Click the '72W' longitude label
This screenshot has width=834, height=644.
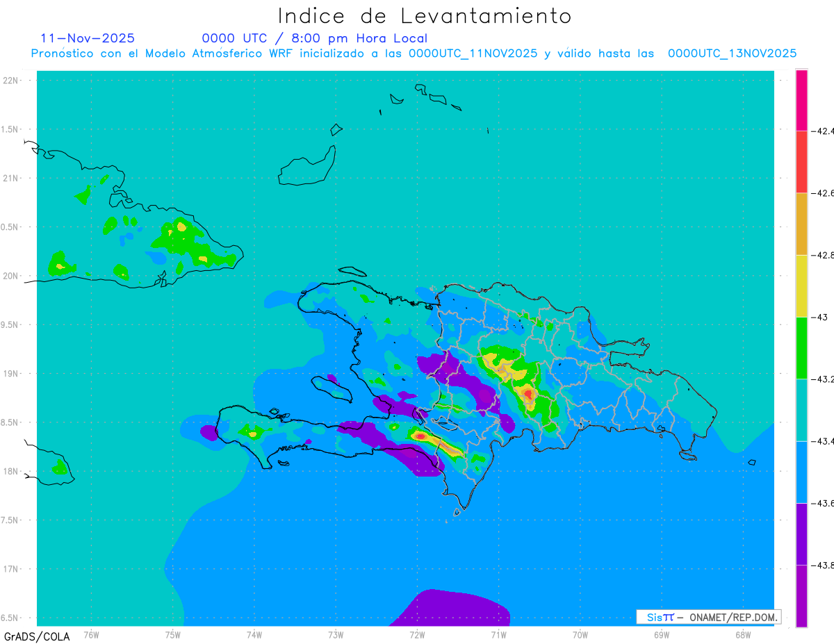pyautogui.click(x=417, y=634)
